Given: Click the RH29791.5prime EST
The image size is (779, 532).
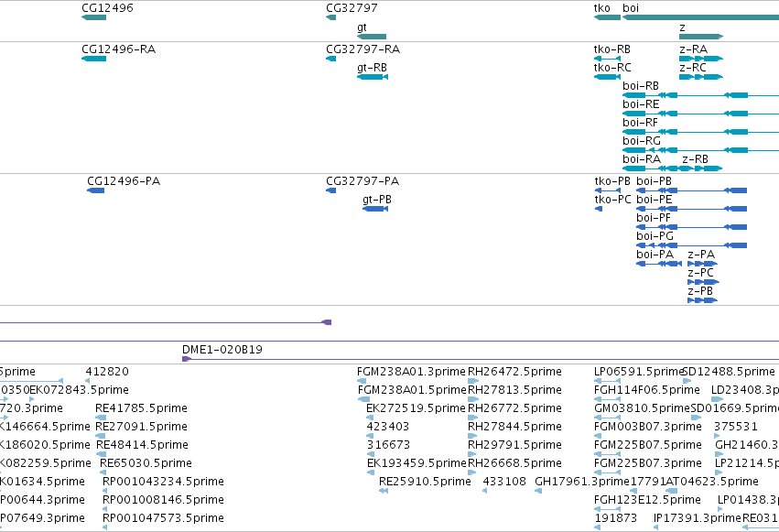Looking at the screenshot, I should pyautogui.click(x=472, y=454).
